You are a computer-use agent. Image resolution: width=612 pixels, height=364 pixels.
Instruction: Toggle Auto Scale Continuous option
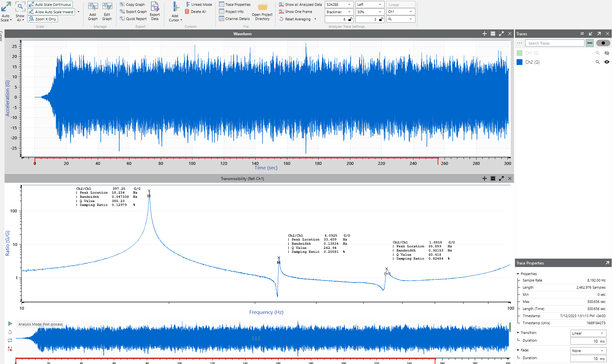(50, 5)
